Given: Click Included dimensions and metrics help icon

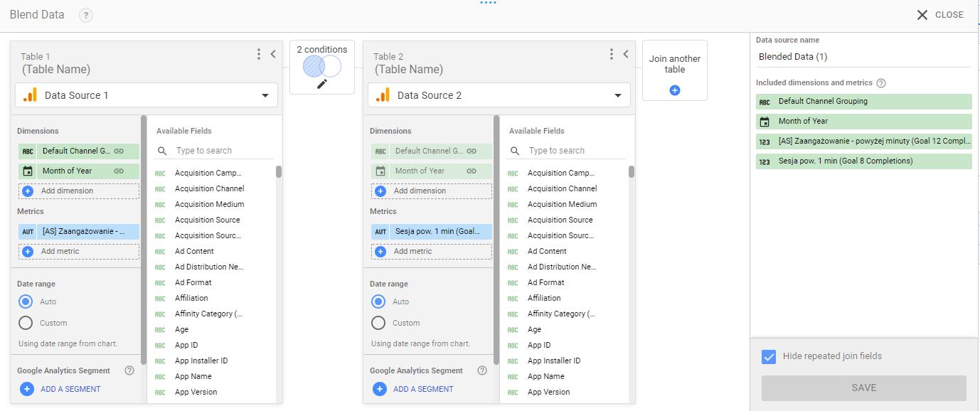Looking at the screenshot, I should (881, 83).
